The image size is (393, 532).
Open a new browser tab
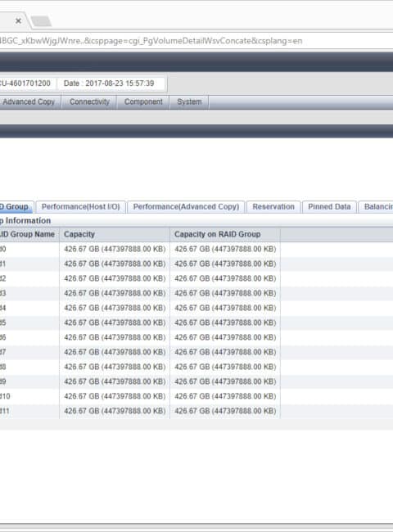coord(41,21)
